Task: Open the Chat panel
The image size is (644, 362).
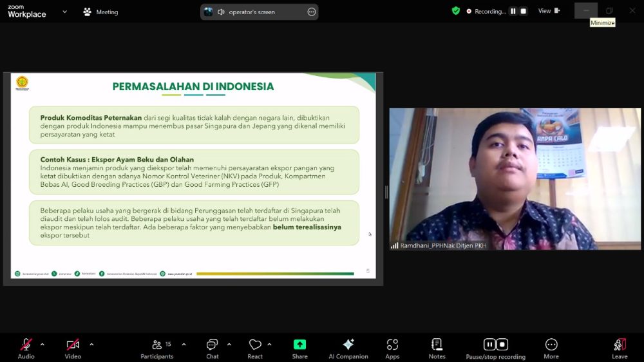Action: tap(213, 348)
